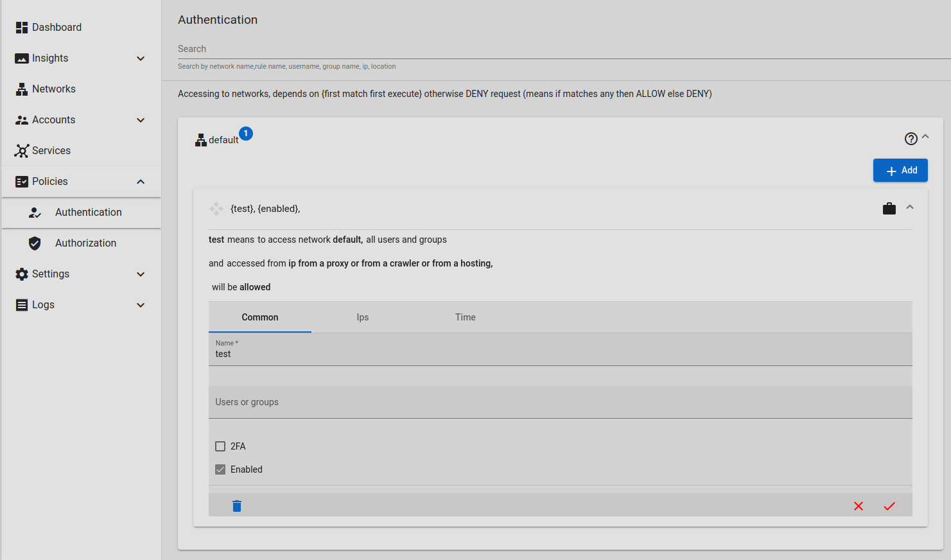
Task: Uncheck the Enabled checkbox
Action: tap(220, 469)
